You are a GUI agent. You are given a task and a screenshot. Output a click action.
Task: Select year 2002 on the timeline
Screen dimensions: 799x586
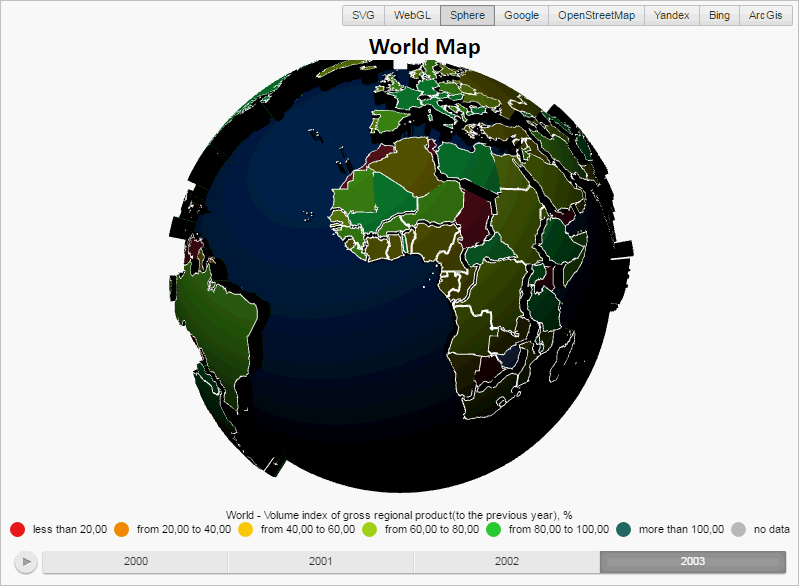pos(507,562)
